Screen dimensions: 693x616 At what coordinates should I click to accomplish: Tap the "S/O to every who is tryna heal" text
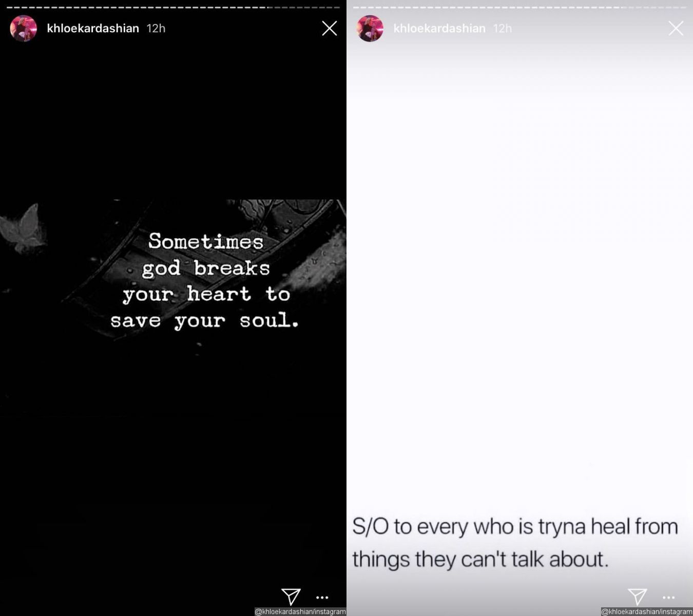tap(515, 543)
